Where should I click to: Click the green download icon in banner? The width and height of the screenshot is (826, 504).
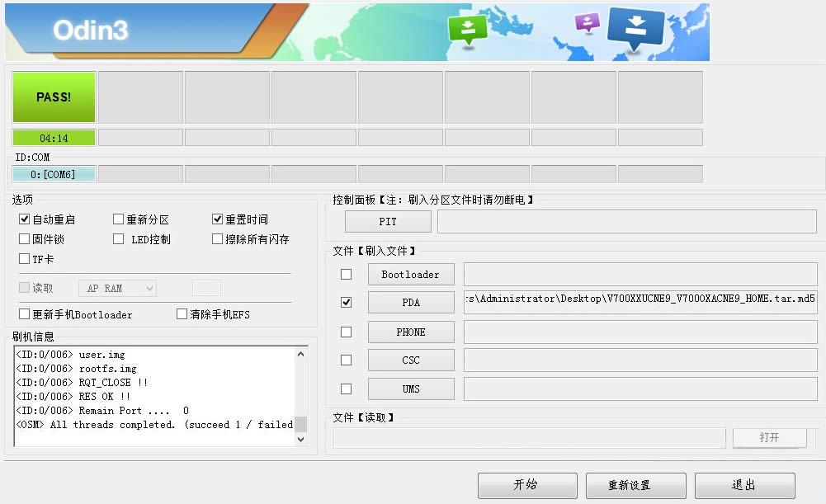click(468, 31)
